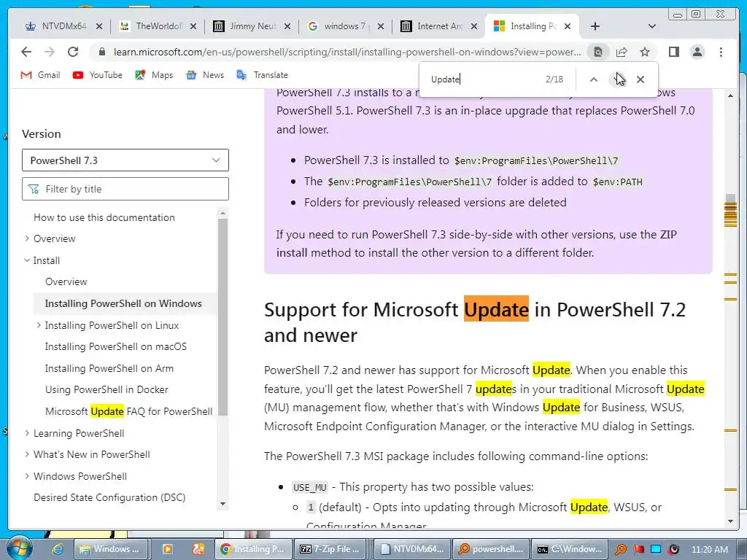747x560 pixels.
Task: Open Desired State Configuration (DSC)
Action: tap(109, 497)
